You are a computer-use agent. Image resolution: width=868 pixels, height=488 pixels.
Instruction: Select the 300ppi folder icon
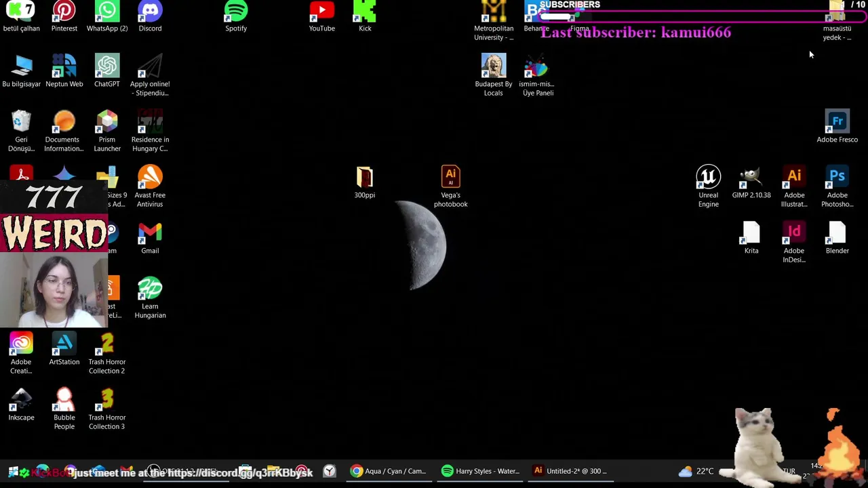tap(365, 182)
